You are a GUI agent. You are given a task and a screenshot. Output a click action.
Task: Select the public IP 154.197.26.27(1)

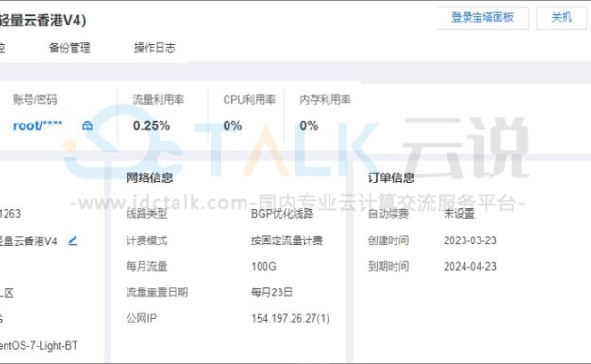pos(290,319)
